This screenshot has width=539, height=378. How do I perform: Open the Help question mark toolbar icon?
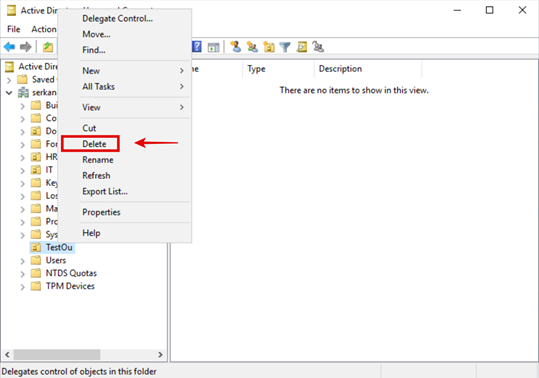click(x=197, y=47)
